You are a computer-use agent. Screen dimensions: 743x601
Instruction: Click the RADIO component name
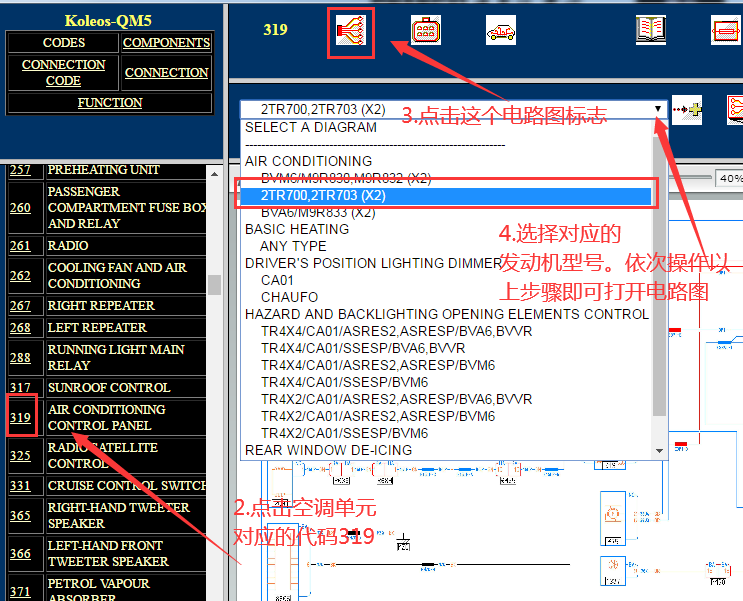point(68,246)
